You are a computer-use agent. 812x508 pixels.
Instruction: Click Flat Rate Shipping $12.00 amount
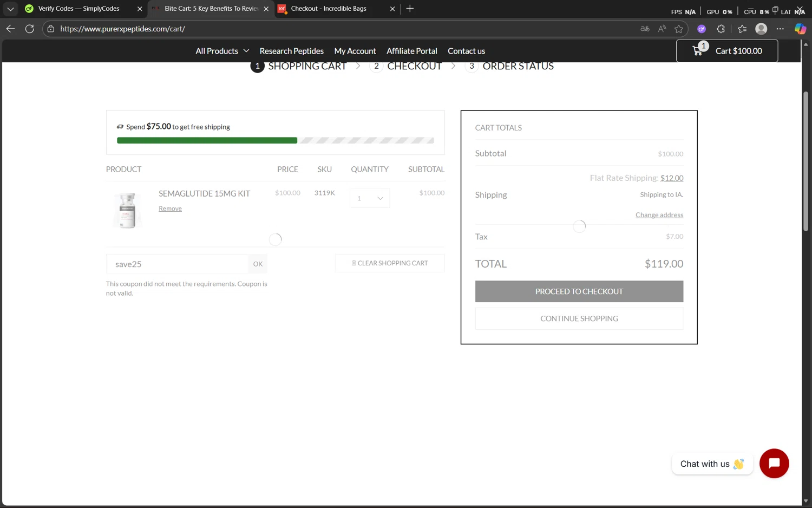click(672, 178)
